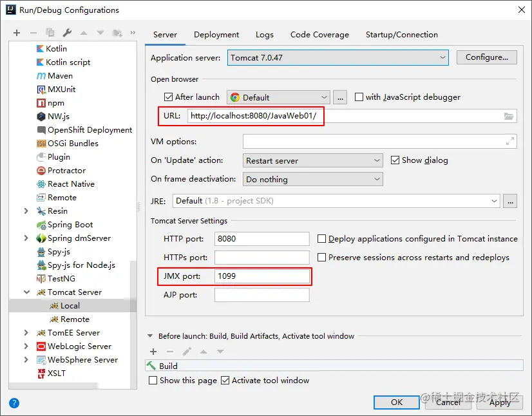Viewport: 532px width, 416px height.
Task: Click the browser ellipsis button
Action: point(340,97)
